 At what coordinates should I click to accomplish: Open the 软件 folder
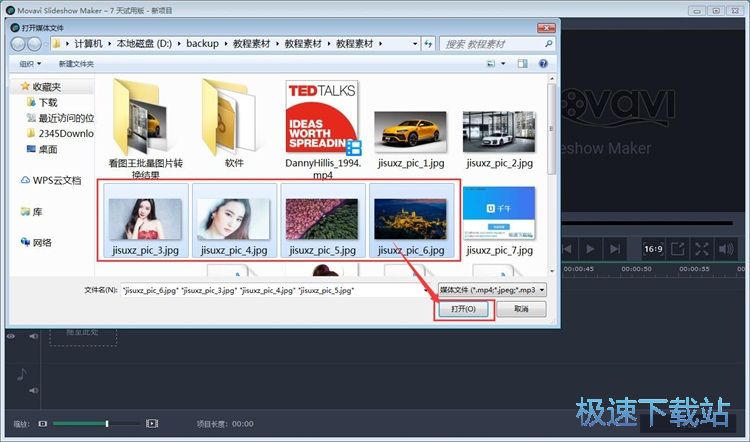click(x=234, y=124)
